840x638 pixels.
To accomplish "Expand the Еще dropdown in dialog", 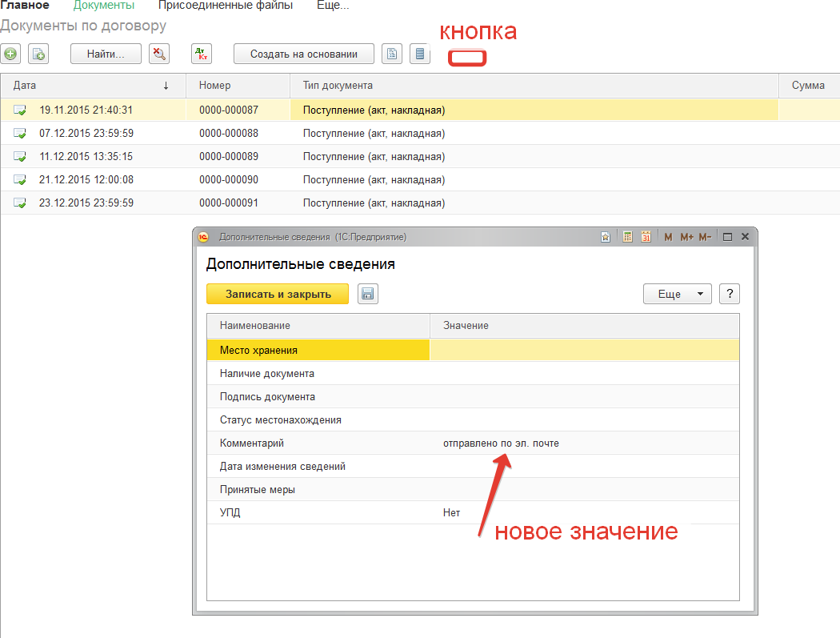I will (677, 294).
